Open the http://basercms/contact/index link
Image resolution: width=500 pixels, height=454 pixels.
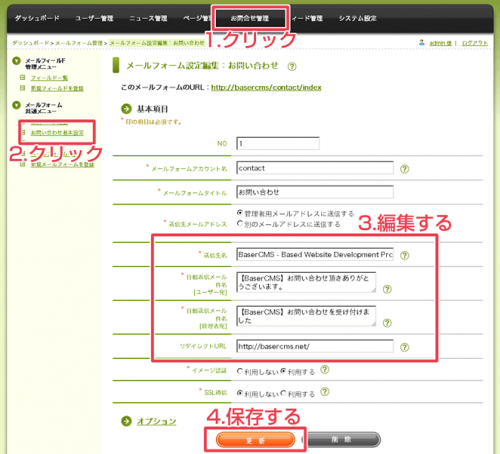coord(266,87)
